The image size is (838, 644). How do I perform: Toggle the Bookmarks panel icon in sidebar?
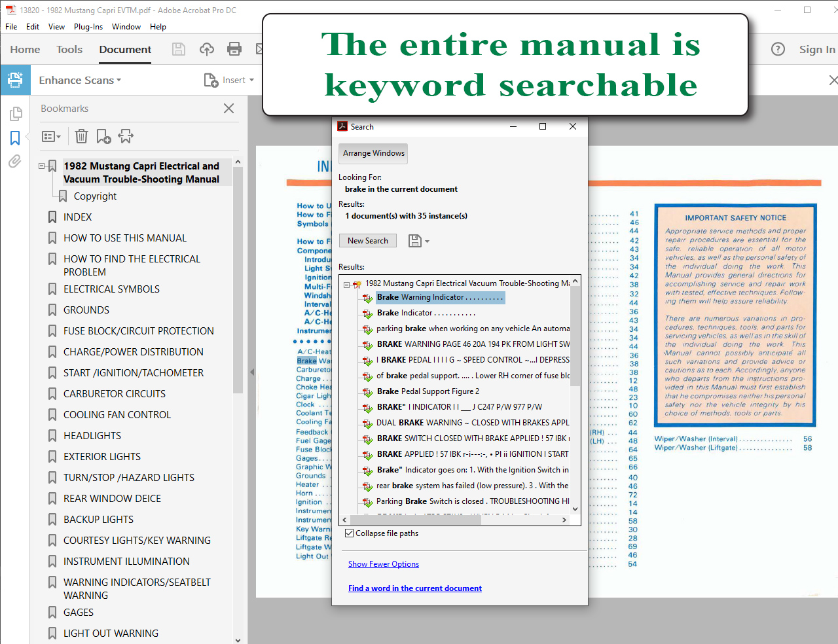15,138
